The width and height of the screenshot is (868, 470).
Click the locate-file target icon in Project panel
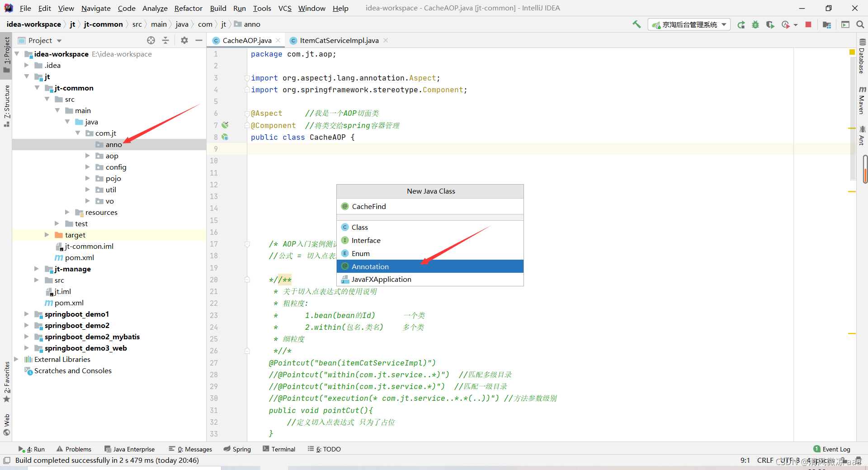pyautogui.click(x=151, y=40)
